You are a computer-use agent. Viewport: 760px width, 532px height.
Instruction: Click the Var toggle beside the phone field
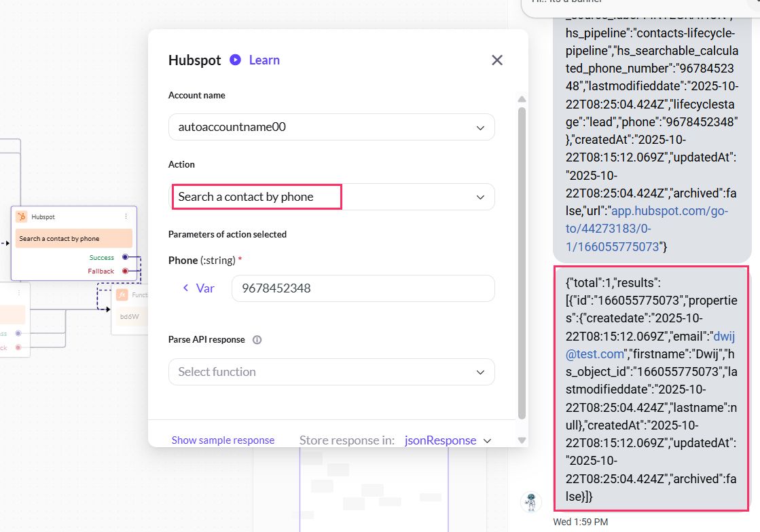coord(198,288)
